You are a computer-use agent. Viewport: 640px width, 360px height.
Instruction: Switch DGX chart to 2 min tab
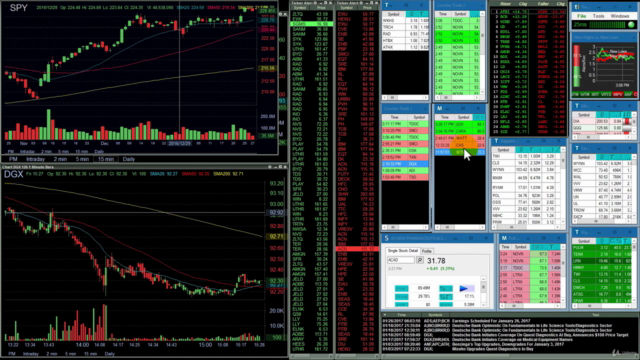(52, 354)
